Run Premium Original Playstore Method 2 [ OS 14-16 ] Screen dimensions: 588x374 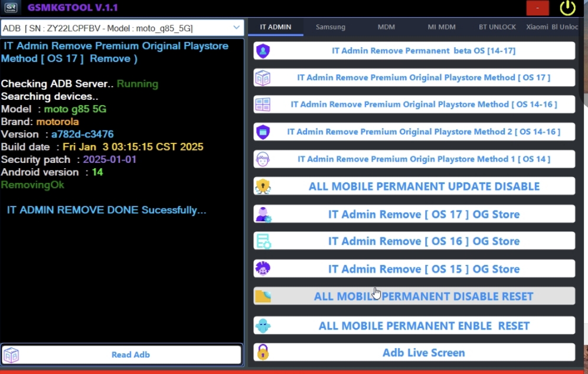pos(414,132)
